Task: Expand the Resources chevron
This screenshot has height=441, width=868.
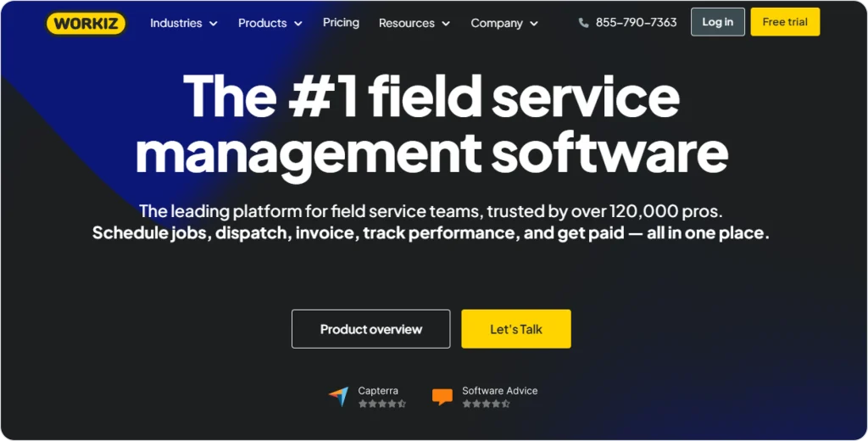Action: click(x=446, y=24)
